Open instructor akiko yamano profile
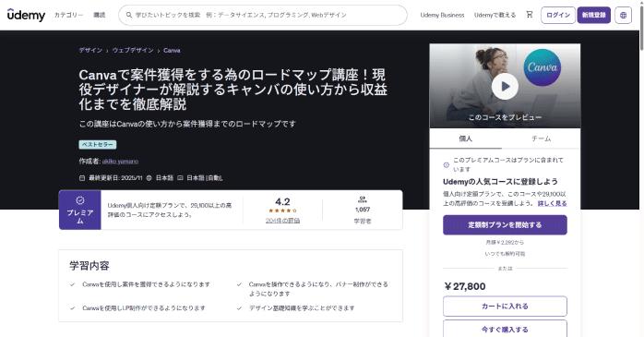644x337 pixels. point(120,161)
